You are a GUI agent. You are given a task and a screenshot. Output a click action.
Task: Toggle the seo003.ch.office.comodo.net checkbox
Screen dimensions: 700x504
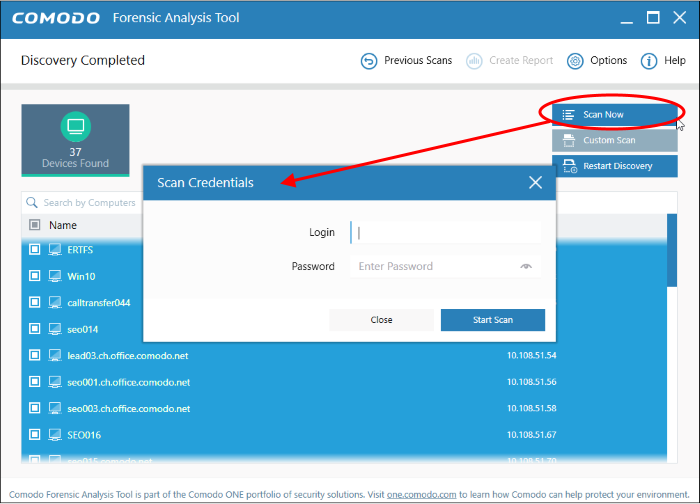click(34, 408)
